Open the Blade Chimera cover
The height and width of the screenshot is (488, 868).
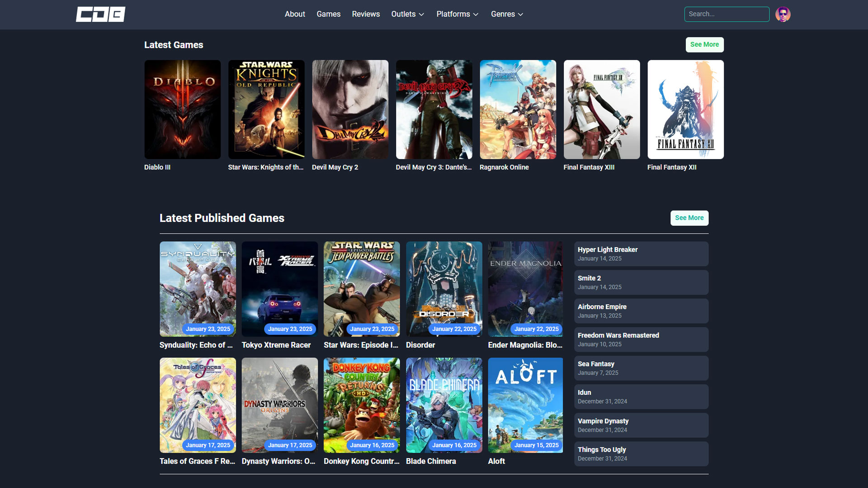(444, 405)
